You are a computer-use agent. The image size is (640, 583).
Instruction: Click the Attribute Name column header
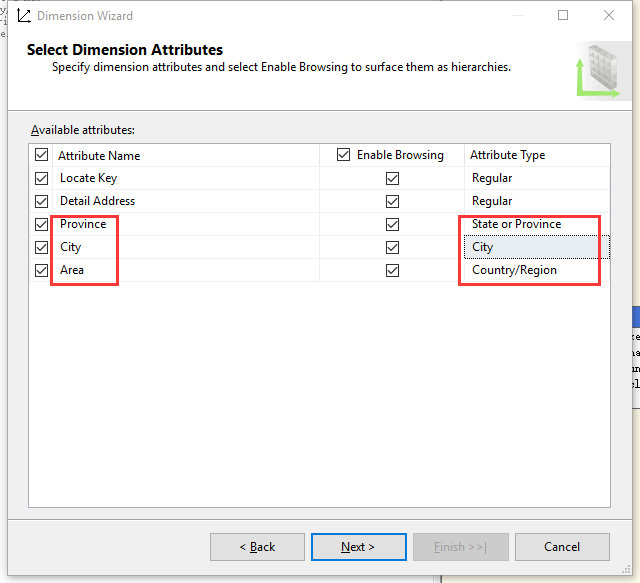point(99,156)
